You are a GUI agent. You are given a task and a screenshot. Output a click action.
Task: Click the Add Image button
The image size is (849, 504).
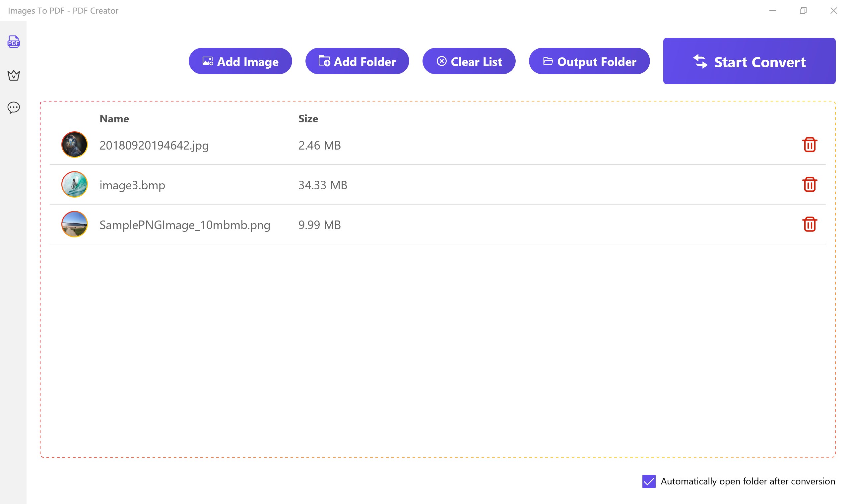[240, 61]
